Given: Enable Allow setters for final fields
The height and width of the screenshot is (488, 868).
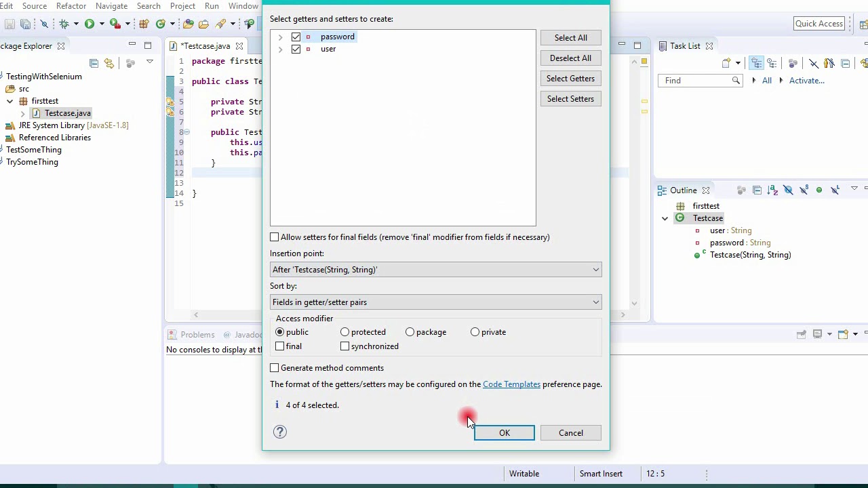Looking at the screenshot, I should coord(274,237).
